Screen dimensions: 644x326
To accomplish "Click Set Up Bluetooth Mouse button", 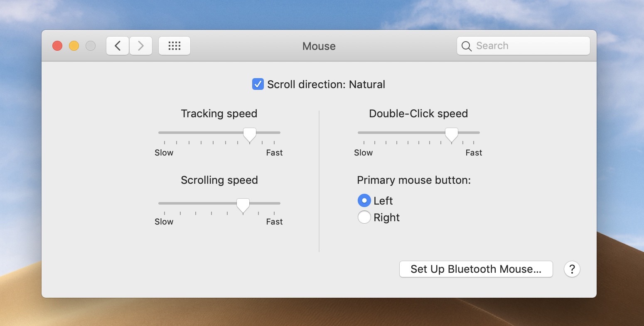I will coord(476,269).
